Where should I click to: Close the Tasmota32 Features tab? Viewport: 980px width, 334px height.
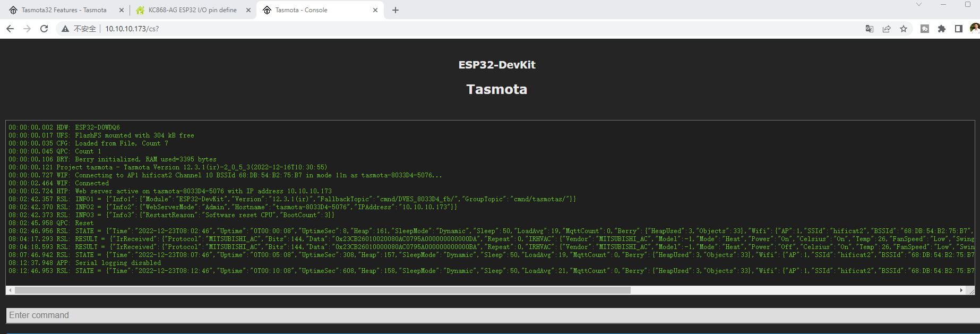(122, 10)
